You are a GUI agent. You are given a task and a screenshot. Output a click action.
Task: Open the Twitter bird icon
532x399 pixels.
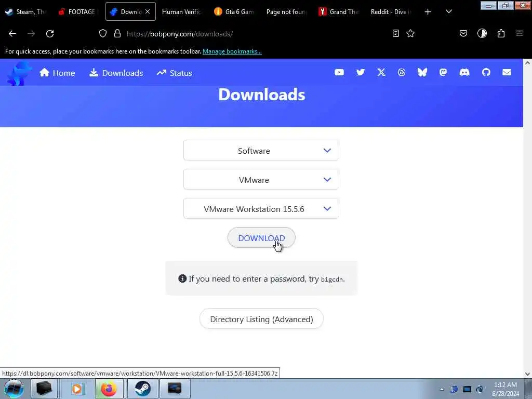pyautogui.click(x=361, y=72)
